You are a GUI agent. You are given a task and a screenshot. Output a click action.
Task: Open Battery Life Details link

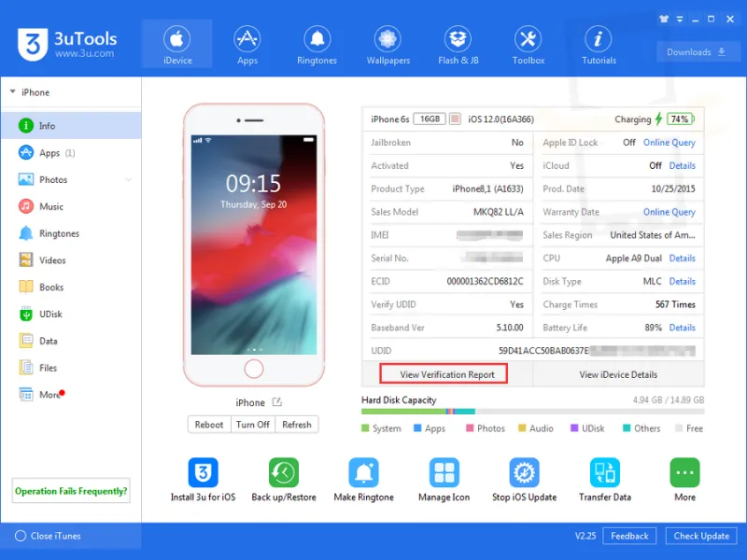click(683, 328)
